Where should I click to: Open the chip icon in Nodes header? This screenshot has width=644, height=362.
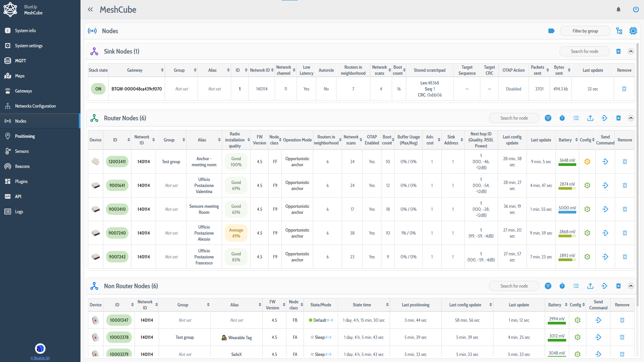point(633,31)
